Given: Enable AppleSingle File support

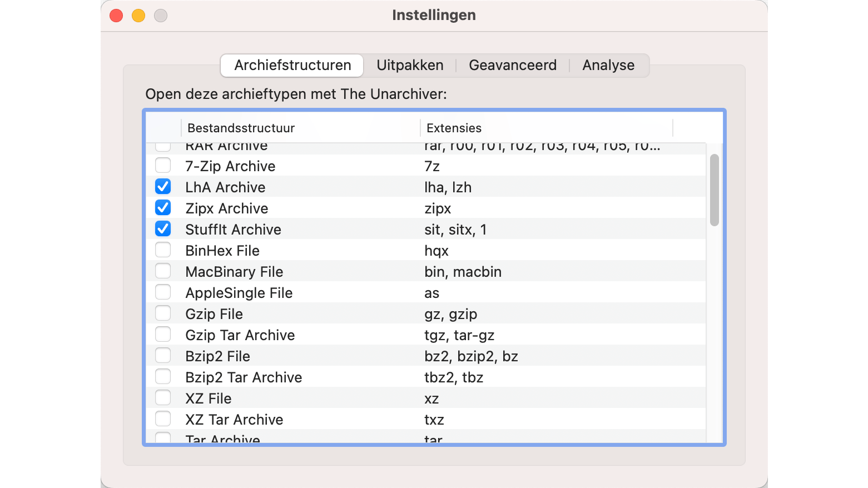Looking at the screenshot, I should [x=163, y=292].
